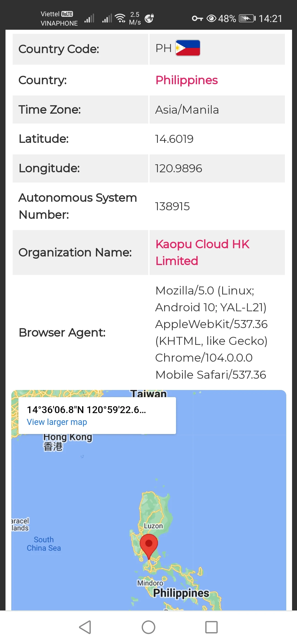Tap the battery charging status icon
The height and width of the screenshot is (644, 297).
pyautogui.click(x=247, y=18)
